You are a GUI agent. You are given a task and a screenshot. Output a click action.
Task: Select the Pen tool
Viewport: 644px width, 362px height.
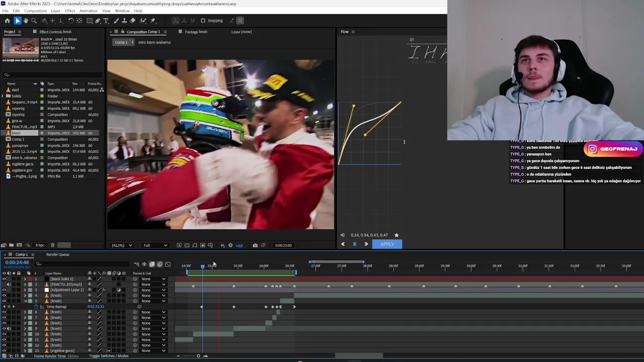[98, 21]
